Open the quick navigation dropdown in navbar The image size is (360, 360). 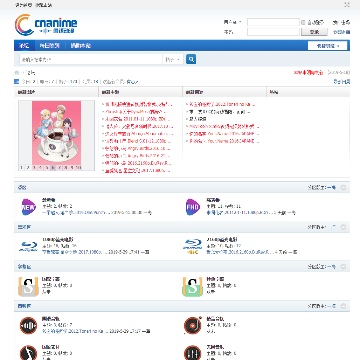[x=327, y=46]
